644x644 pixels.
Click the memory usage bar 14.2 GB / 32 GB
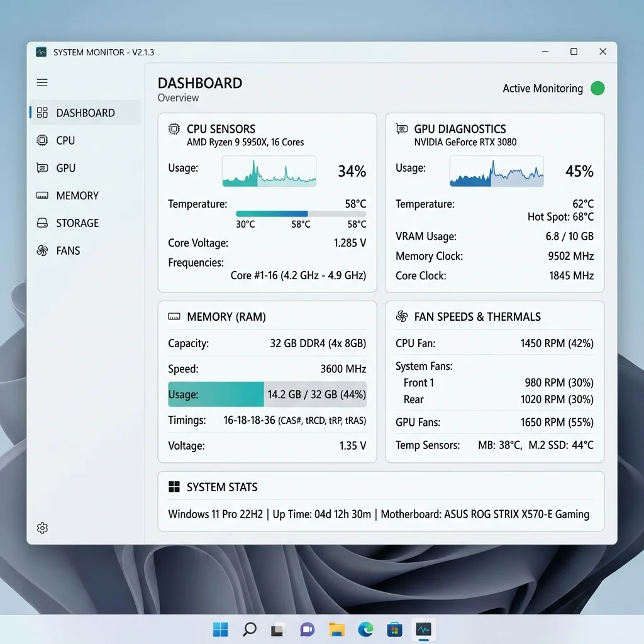(x=267, y=394)
